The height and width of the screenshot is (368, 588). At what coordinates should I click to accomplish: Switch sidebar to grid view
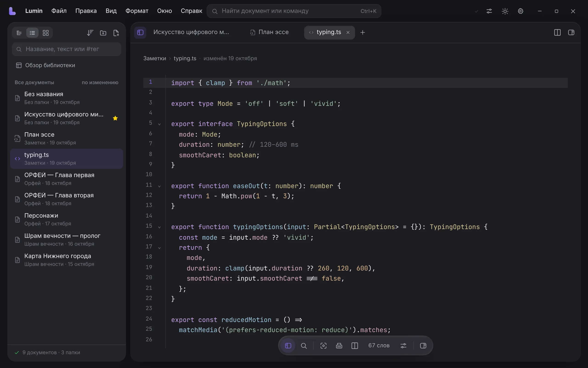point(46,33)
